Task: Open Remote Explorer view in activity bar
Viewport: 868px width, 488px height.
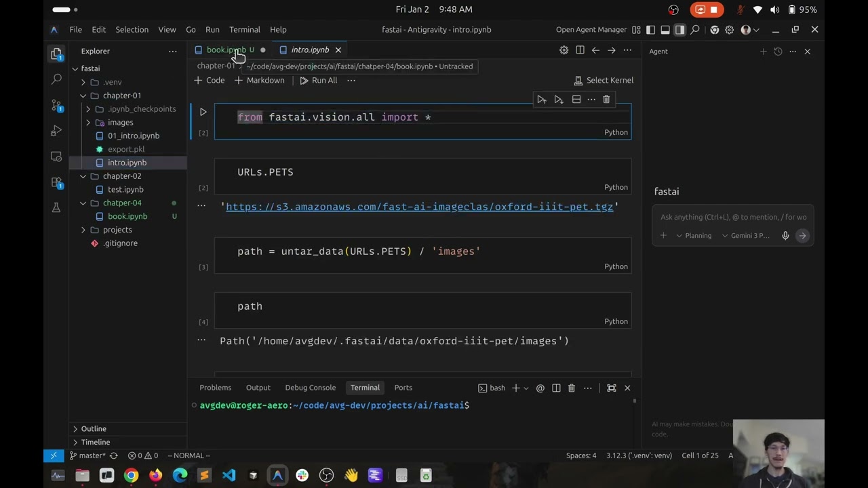Action: pyautogui.click(x=56, y=157)
